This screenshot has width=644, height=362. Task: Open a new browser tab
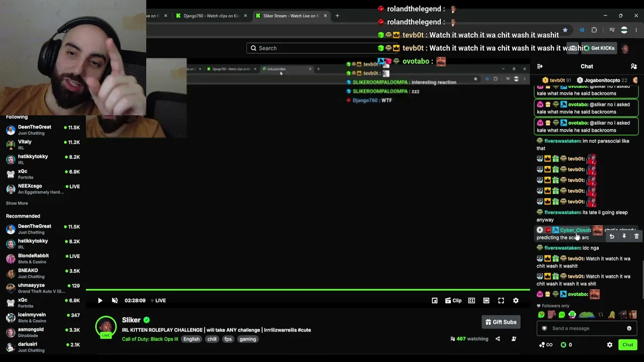tap(337, 16)
